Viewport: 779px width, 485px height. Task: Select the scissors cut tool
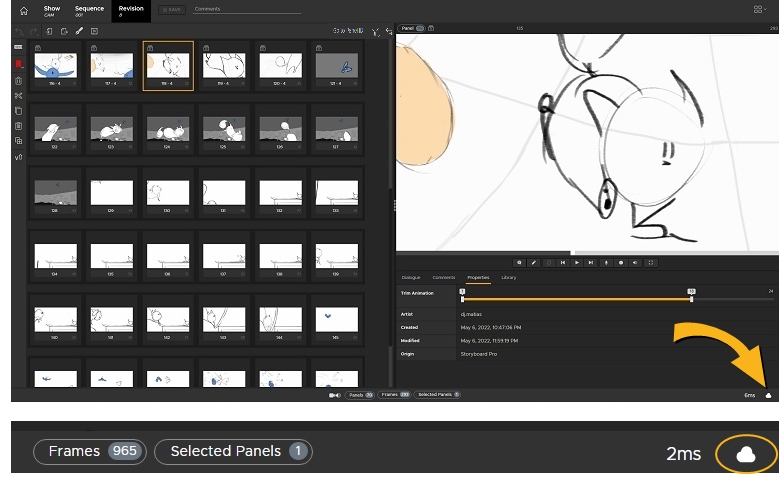(18, 95)
